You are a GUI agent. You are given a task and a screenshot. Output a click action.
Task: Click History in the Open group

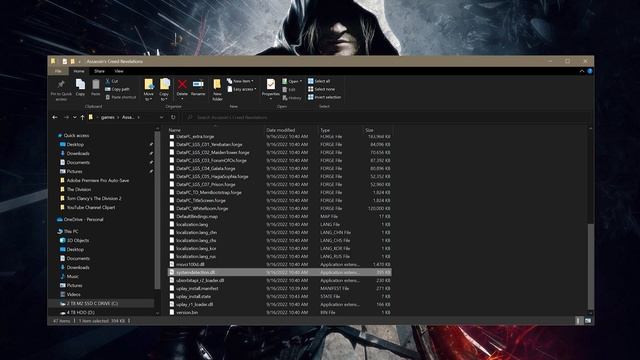coord(292,98)
